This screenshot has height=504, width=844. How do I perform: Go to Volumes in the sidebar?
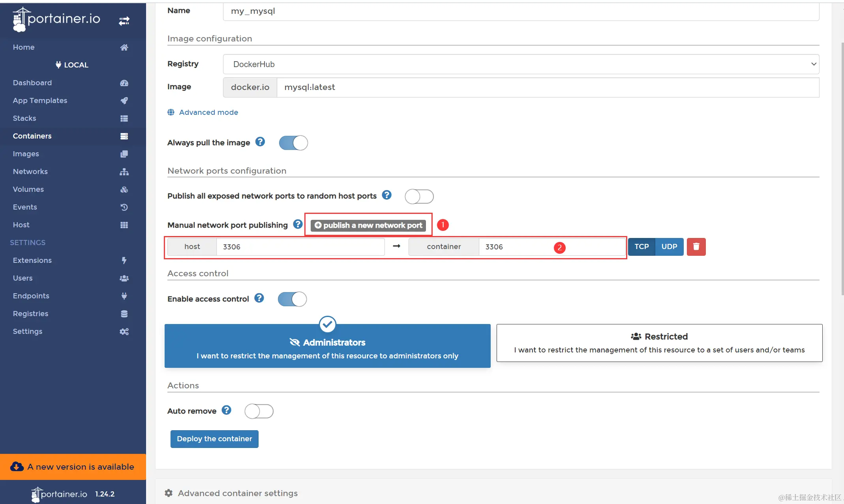(x=28, y=189)
